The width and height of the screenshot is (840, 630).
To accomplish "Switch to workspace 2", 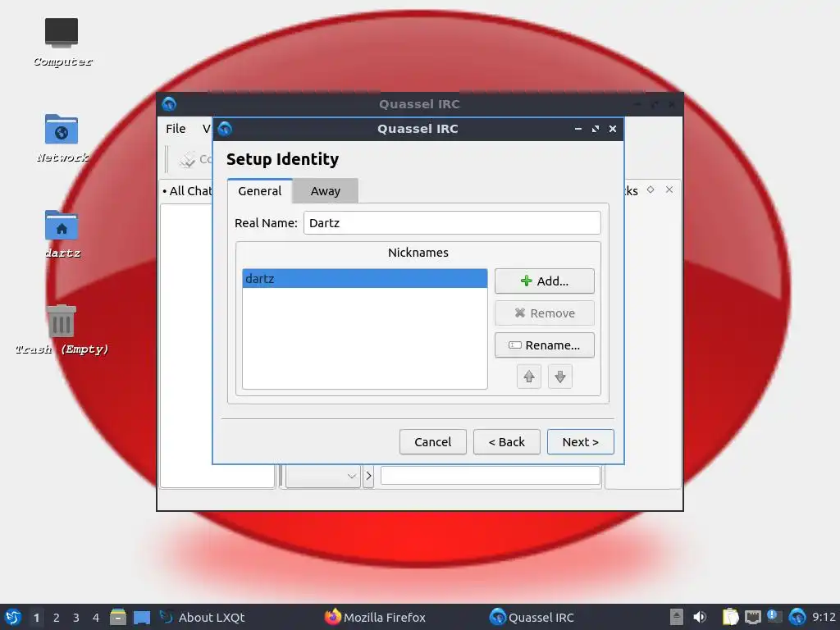I will pos(57,618).
